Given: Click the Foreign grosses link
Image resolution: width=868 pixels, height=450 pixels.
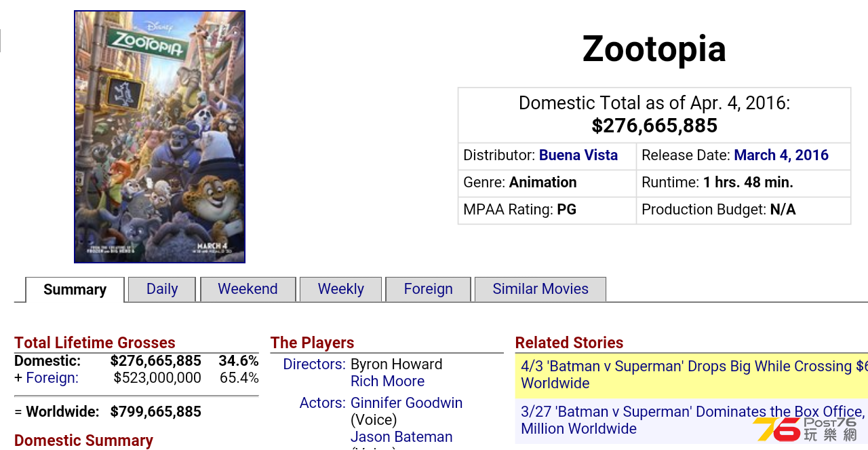Looking at the screenshot, I should (x=52, y=378).
